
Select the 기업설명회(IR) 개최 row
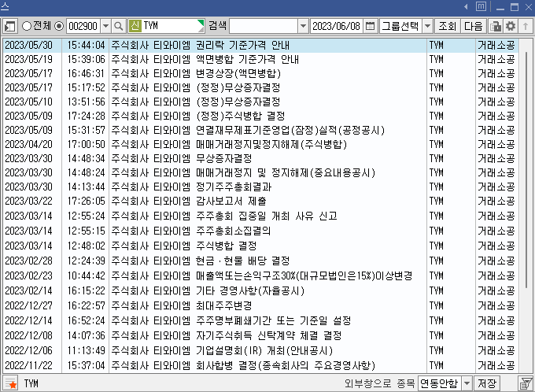[260, 351]
